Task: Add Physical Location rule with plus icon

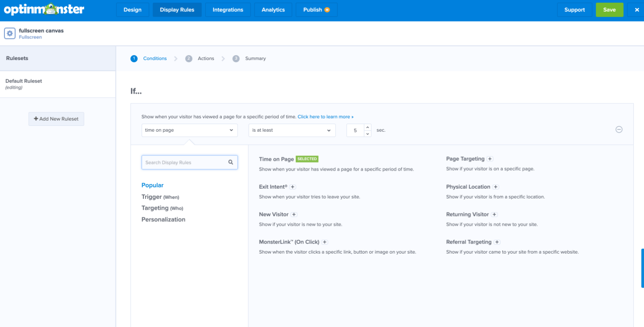Action: (496, 186)
